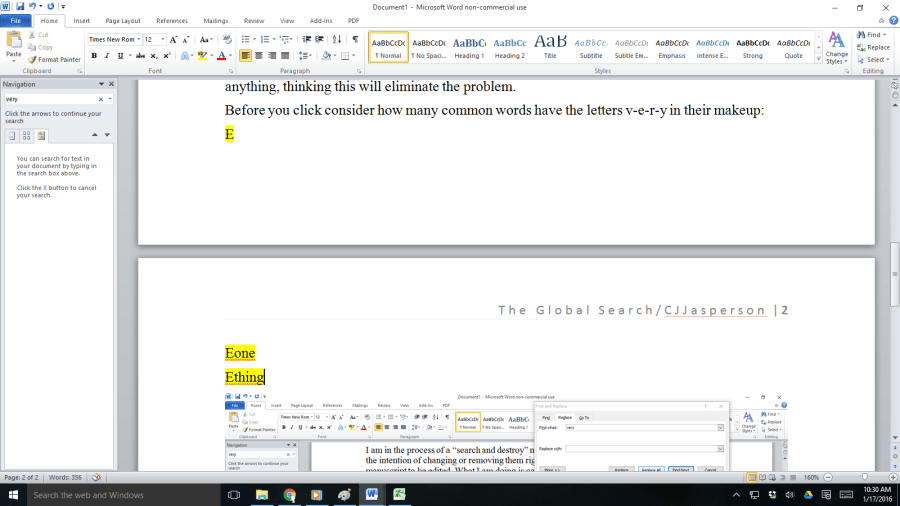Click the Navigation pane search box
Image resolution: width=900 pixels, height=506 pixels.
pyautogui.click(x=50, y=100)
